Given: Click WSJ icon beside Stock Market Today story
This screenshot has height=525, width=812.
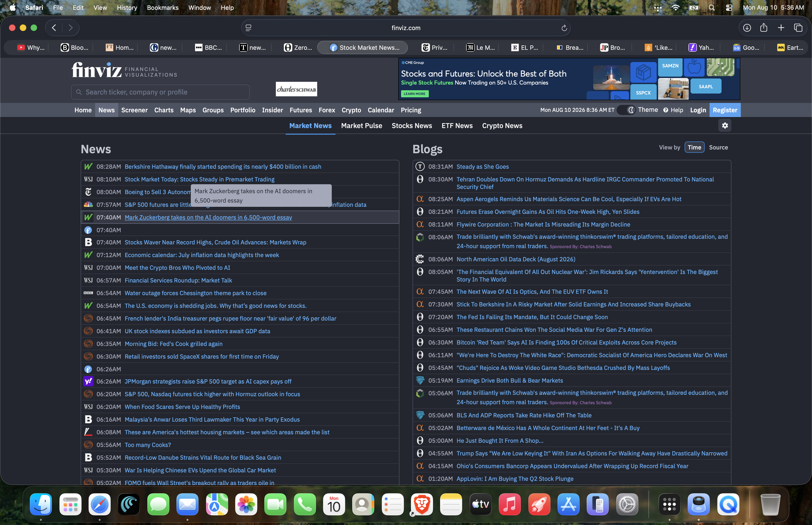Looking at the screenshot, I should pos(88,179).
